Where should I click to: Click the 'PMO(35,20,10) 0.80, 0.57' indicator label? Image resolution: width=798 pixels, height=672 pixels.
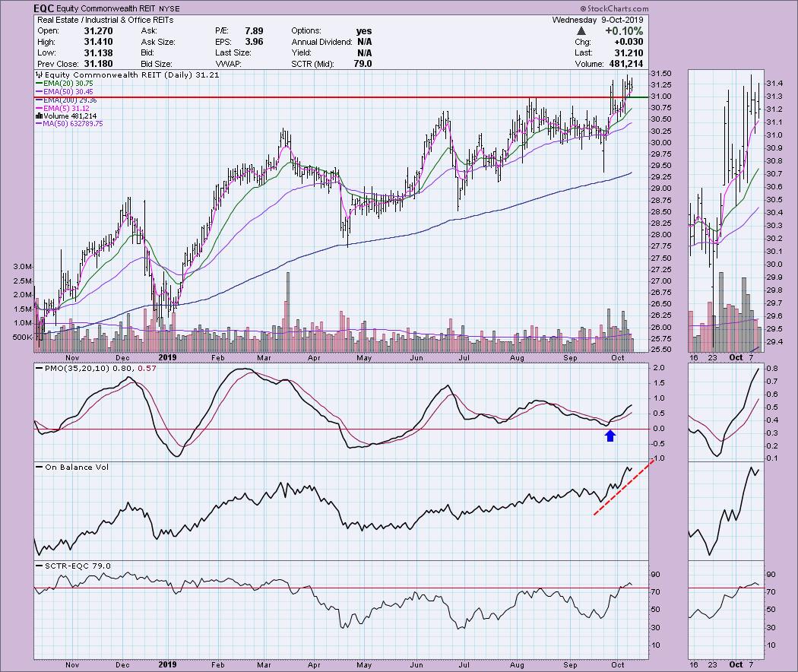click(x=101, y=368)
